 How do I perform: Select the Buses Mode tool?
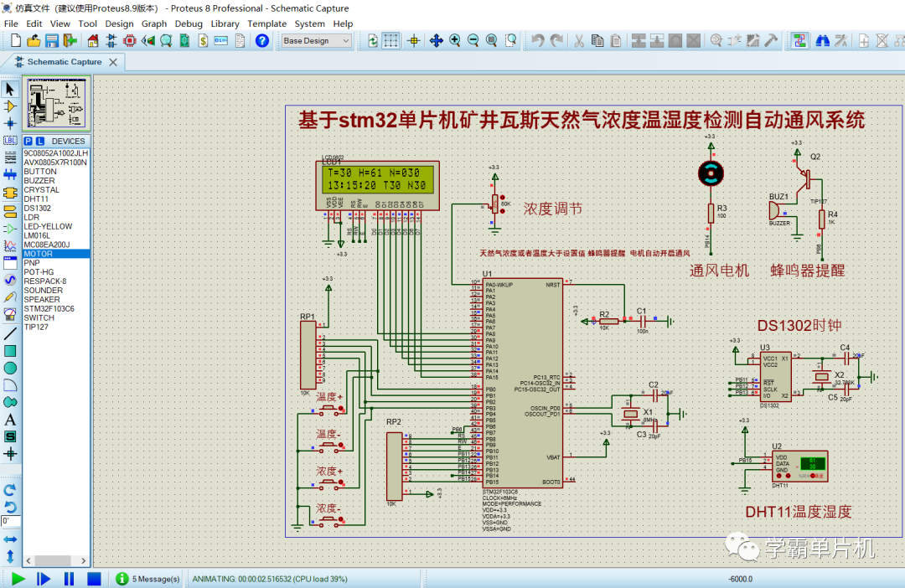11,171
